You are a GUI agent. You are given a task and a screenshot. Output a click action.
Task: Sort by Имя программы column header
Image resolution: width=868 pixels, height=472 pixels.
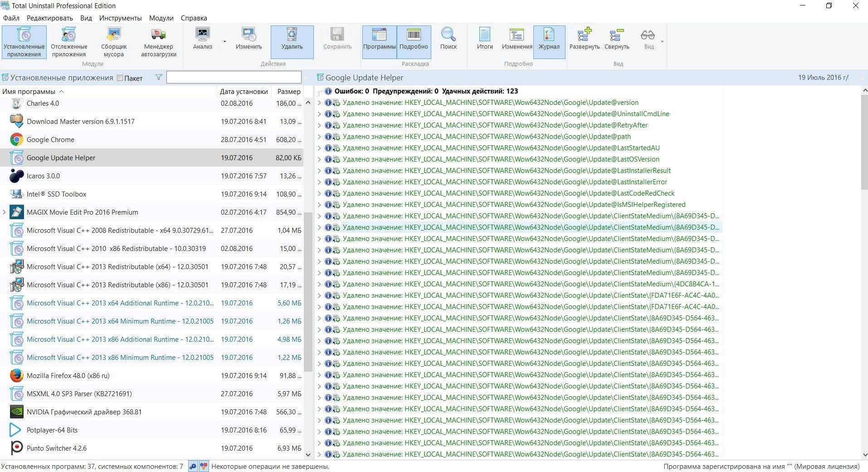tap(109, 91)
